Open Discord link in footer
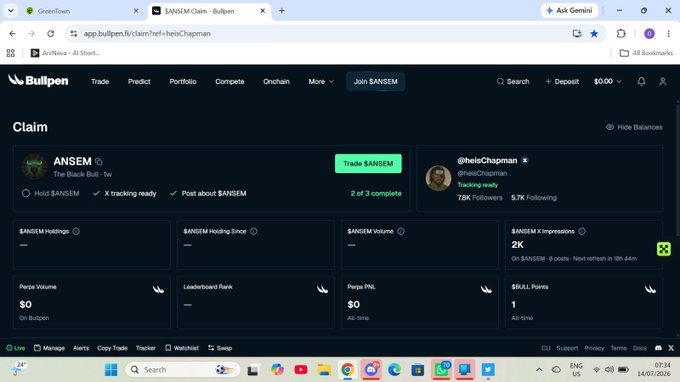The height and width of the screenshot is (382, 680). click(x=658, y=348)
